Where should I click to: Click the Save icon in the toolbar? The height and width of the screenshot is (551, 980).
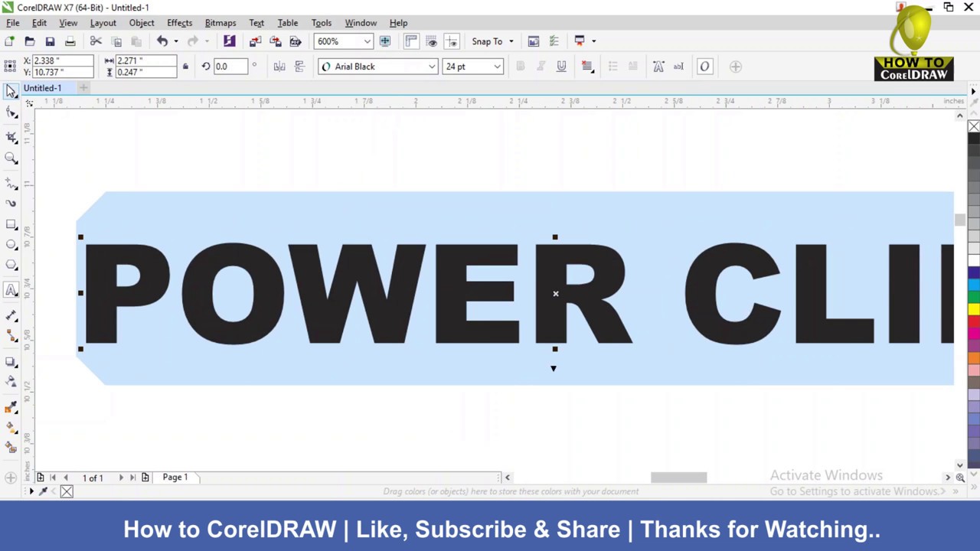50,41
